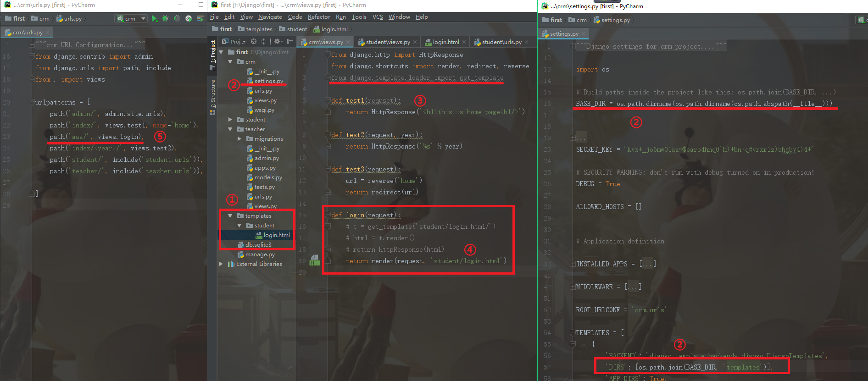The height and width of the screenshot is (381, 868).
Task: Expand folded INSTALLED_APPS list in settings.py
Action: (x=573, y=264)
